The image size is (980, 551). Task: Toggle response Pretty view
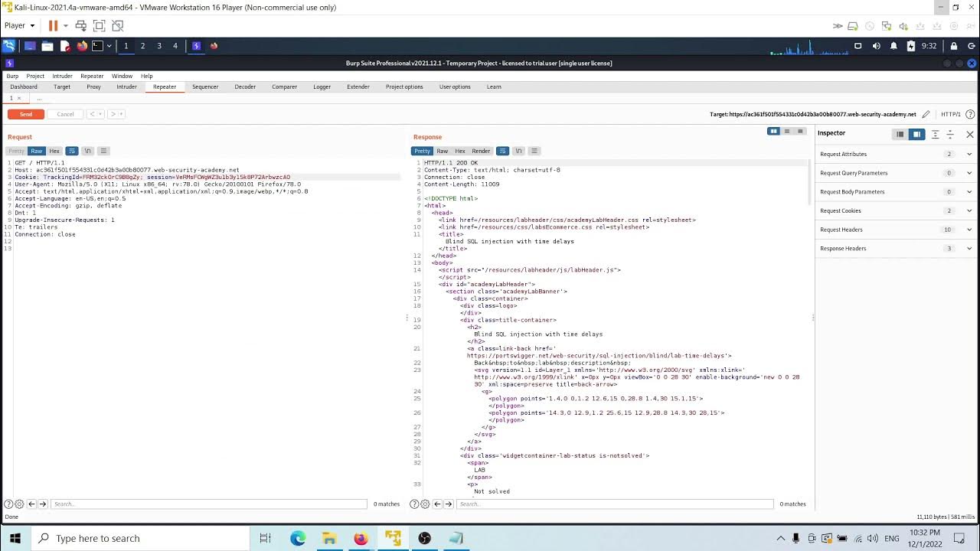coord(422,151)
